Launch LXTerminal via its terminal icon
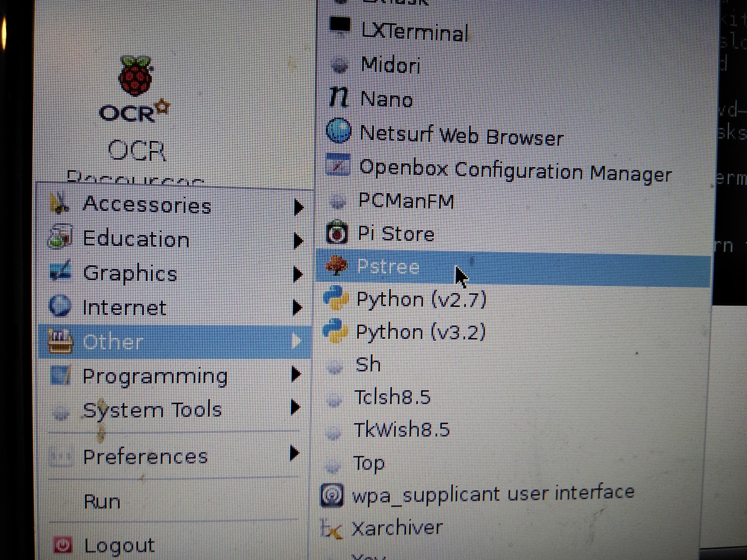 tap(340, 26)
